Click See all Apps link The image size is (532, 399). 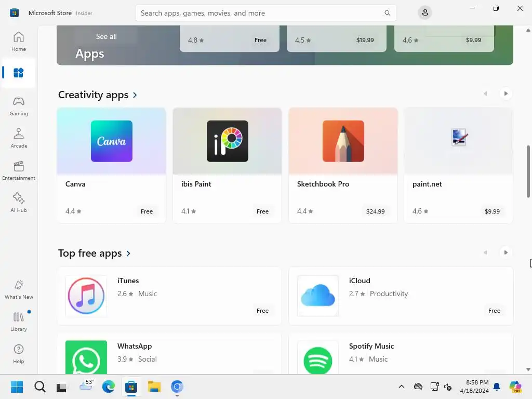(x=106, y=36)
